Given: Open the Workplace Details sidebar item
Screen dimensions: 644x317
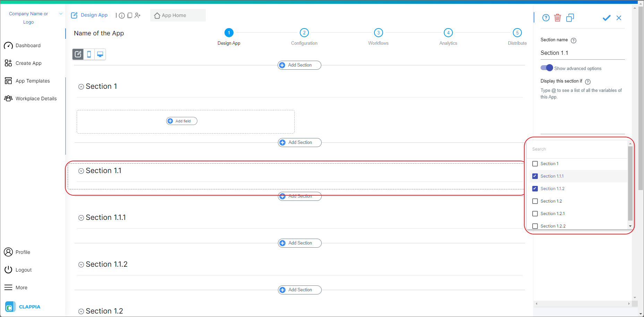Looking at the screenshot, I should point(36,98).
